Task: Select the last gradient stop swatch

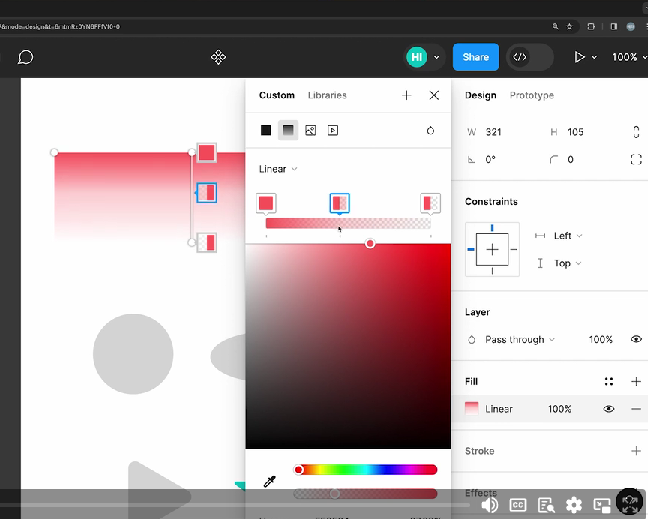Action: click(x=430, y=203)
